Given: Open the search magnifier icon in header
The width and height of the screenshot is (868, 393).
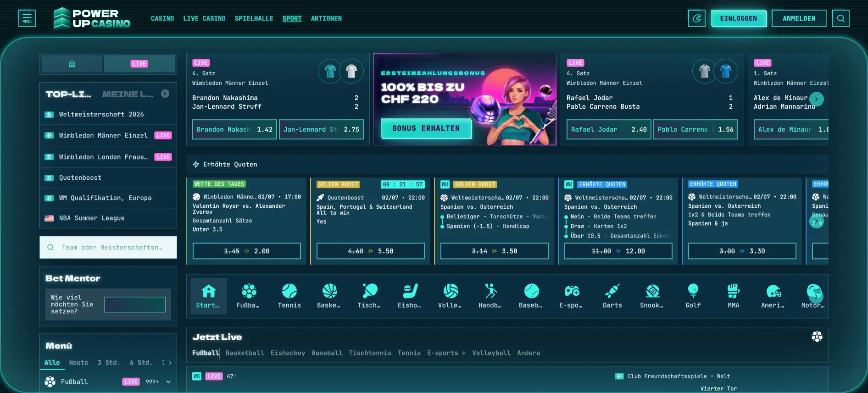Looking at the screenshot, I should 841,18.
